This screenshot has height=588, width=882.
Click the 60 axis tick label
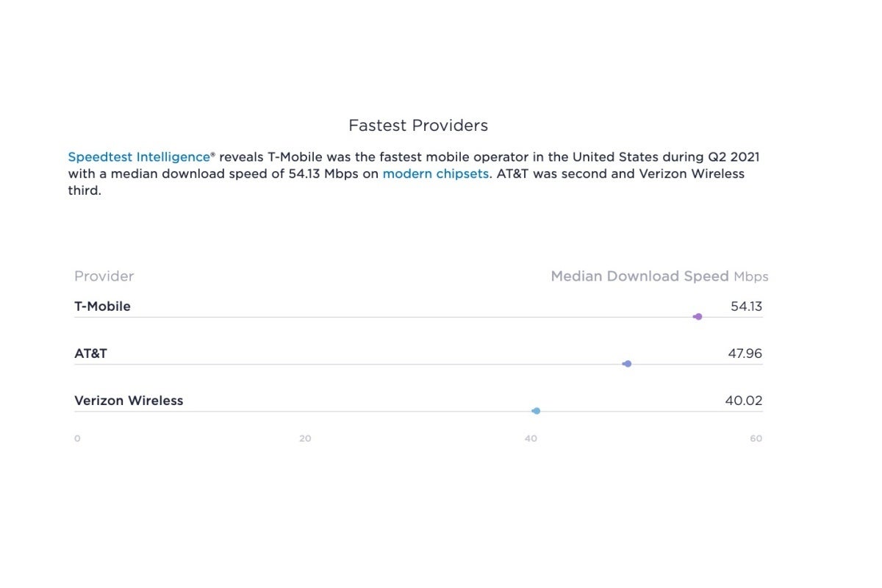(x=756, y=439)
